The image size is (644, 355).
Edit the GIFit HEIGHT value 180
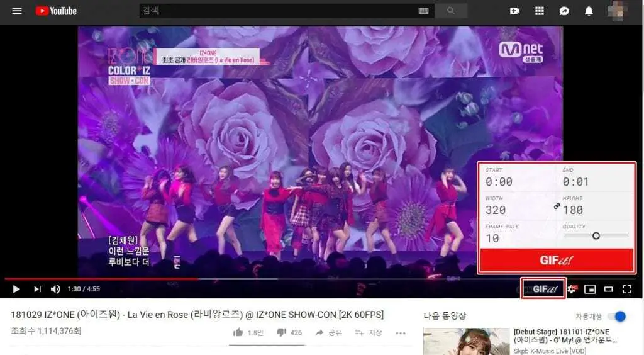pyautogui.click(x=572, y=210)
